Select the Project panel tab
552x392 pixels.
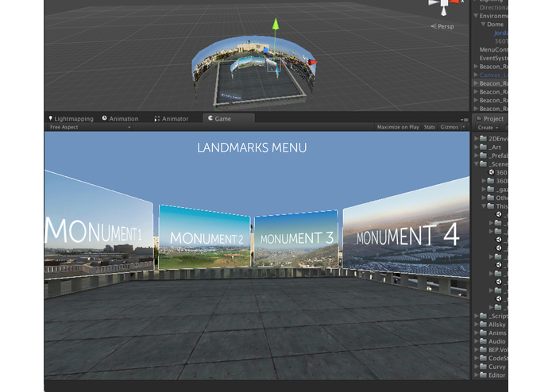pos(490,118)
